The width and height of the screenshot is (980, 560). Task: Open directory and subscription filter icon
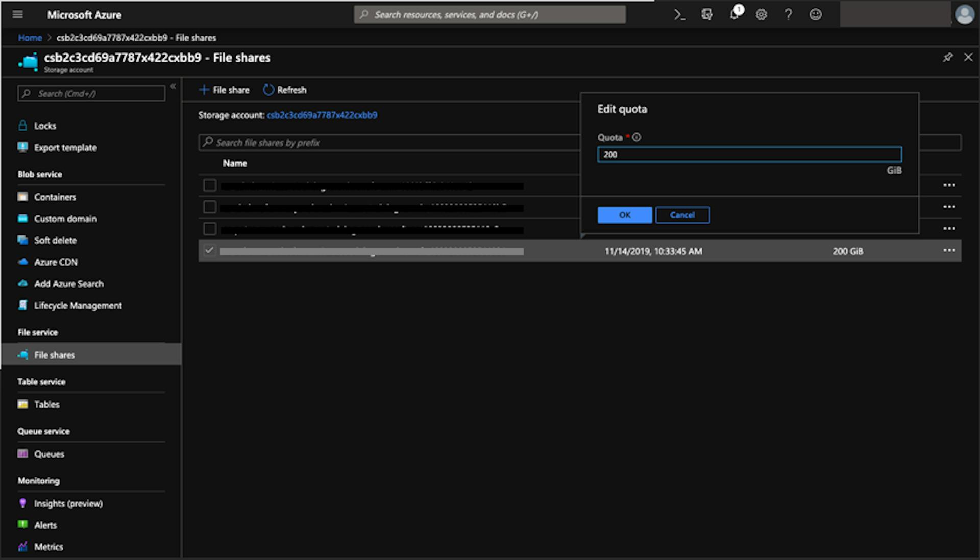click(707, 15)
